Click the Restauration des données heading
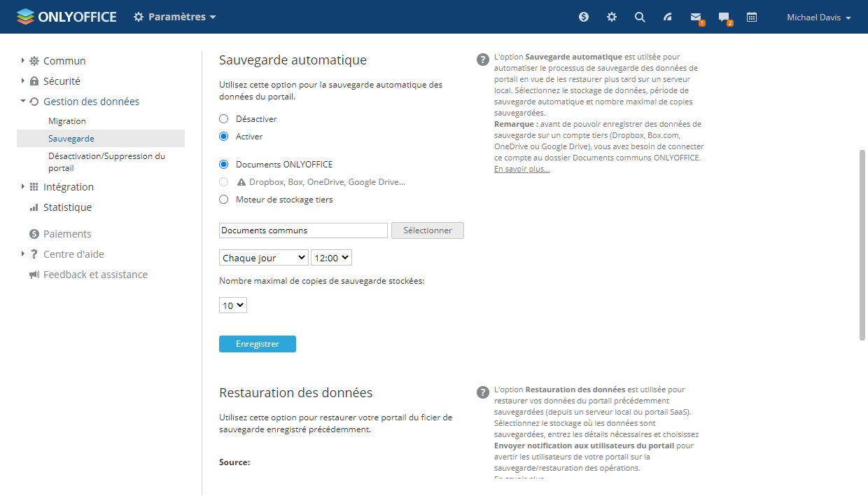Image resolution: width=868 pixels, height=496 pixels. click(x=295, y=392)
